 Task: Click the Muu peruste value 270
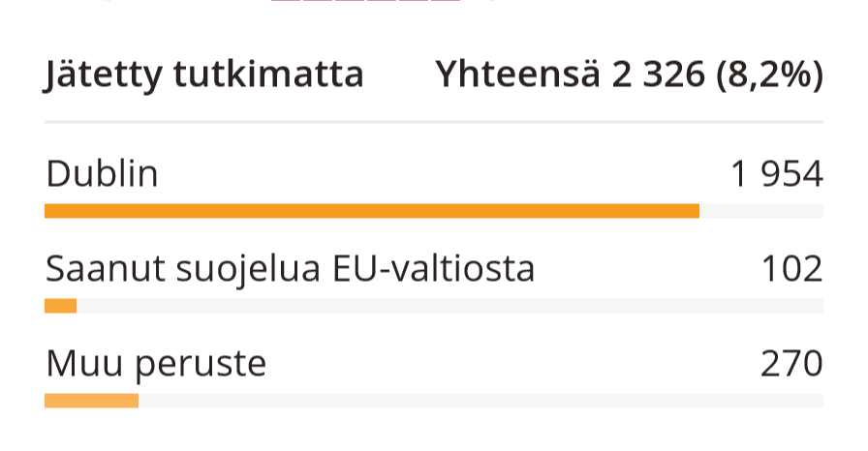pyautogui.click(x=790, y=364)
